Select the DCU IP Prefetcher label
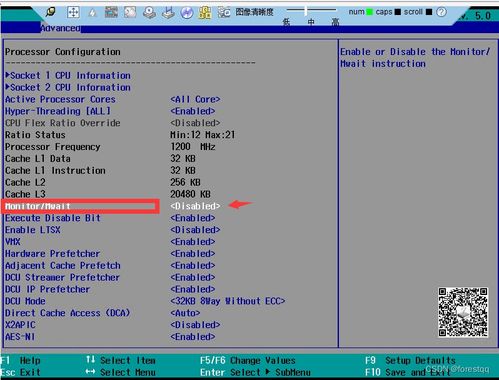 [47, 289]
